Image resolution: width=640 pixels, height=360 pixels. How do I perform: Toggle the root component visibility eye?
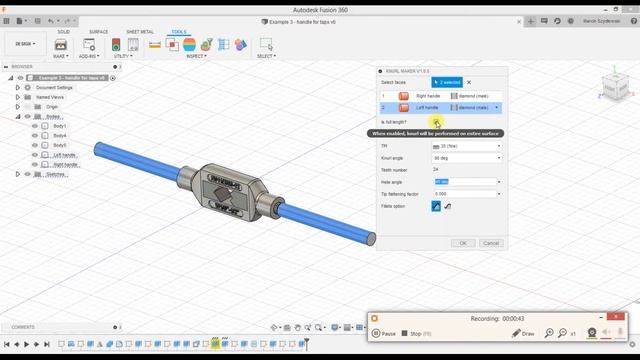pos(20,78)
